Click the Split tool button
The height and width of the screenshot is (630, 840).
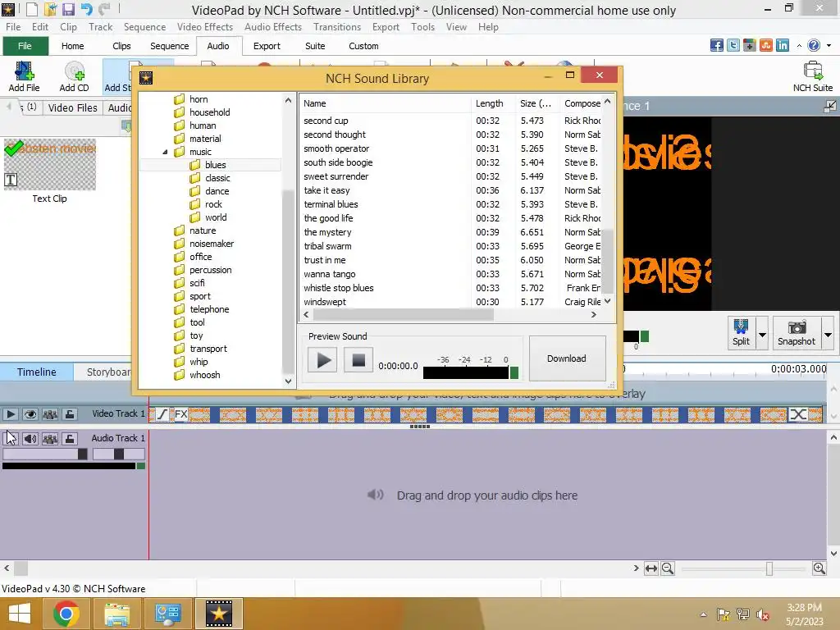[742, 333]
